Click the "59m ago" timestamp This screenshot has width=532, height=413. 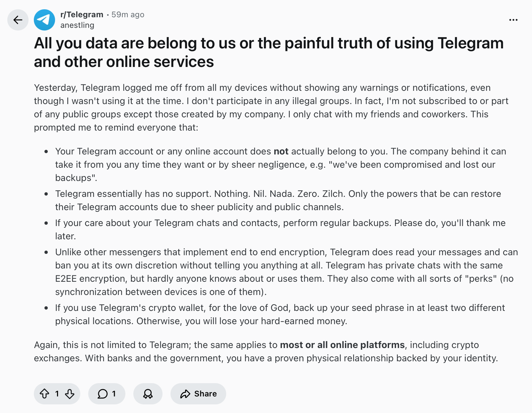tap(128, 15)
